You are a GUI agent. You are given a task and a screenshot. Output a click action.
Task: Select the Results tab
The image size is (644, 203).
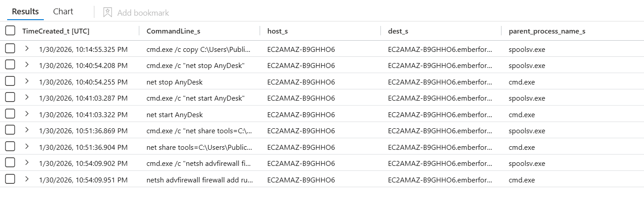[25, 12]
